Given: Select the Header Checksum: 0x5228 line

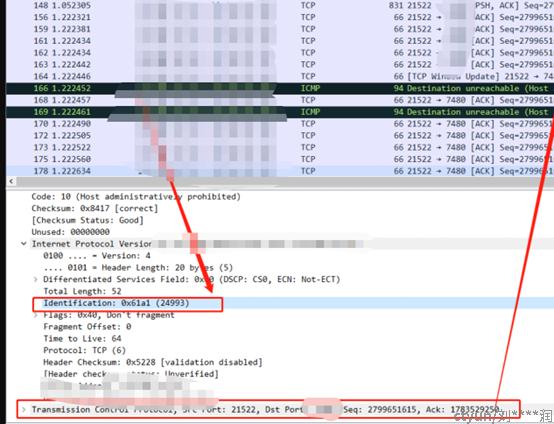Looking at the screenshot, I should click(x=153, y=362).
